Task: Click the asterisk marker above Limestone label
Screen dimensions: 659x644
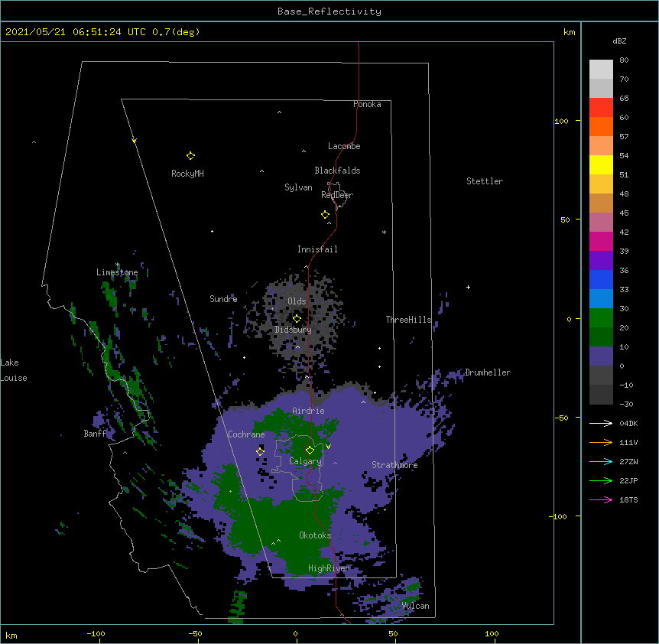Action: click(x=117, y=265)
